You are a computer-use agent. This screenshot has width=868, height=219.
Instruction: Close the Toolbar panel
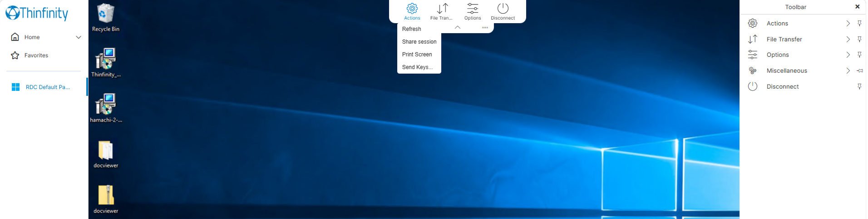coord(857,7)
